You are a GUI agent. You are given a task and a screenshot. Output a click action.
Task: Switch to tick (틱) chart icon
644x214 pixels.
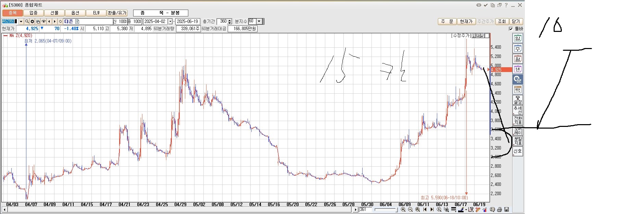tap(517, 90)
